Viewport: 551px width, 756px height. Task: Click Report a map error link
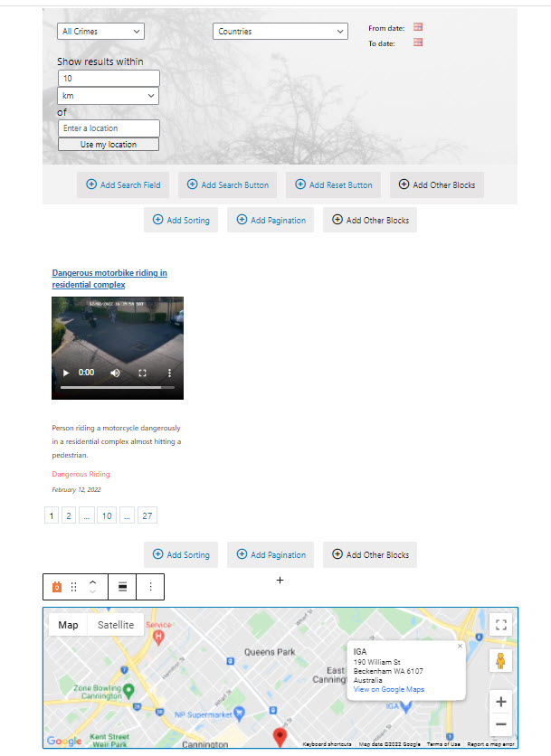click(x=490, y=744)
